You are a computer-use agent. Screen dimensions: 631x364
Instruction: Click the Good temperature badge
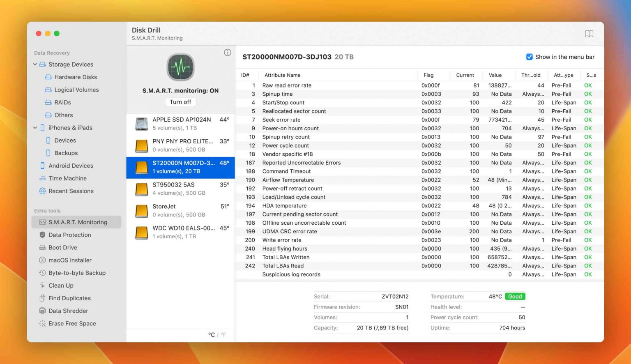pyautogui.click(x=515, y=296)
